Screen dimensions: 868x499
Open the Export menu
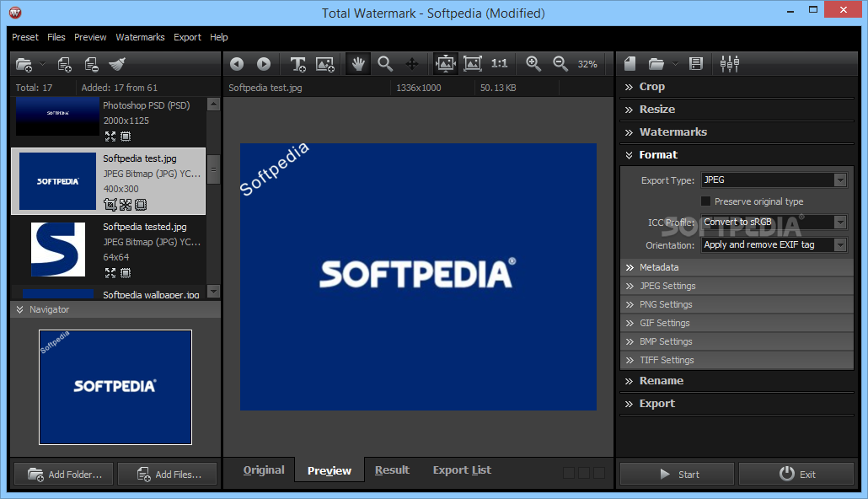[187, 37]
